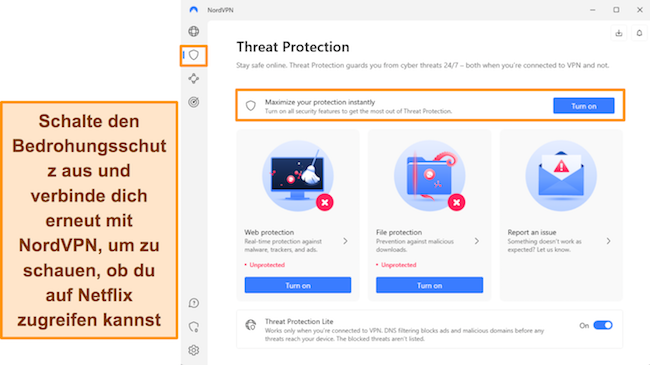Open the notifications bell icon
650x365 pixels.
pyautogui.click(x=639, y=33)
